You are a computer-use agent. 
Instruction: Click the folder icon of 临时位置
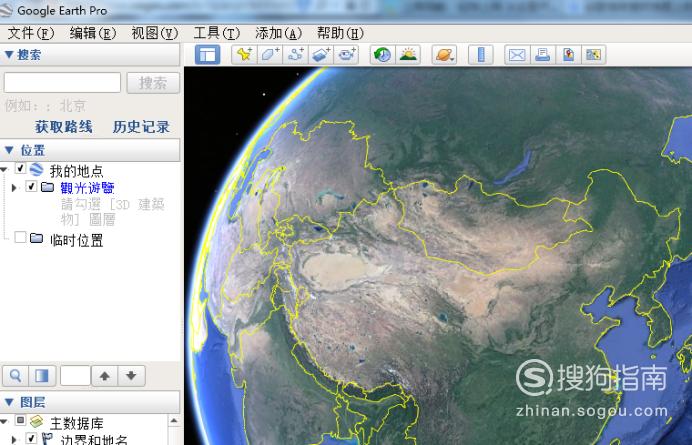click(x=37, y=239)
